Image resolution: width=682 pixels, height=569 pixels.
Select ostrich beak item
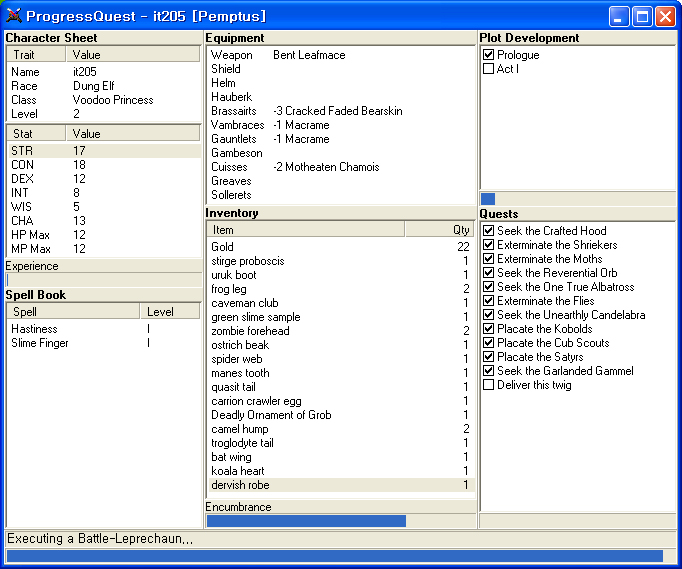coord(341,345)
